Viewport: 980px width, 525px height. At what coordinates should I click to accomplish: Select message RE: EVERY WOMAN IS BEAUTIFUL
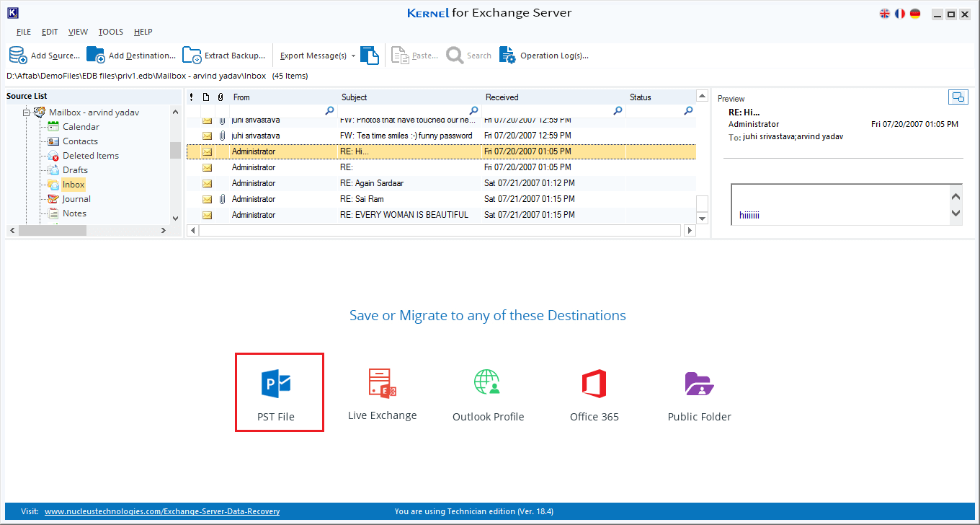click(441, 215)
